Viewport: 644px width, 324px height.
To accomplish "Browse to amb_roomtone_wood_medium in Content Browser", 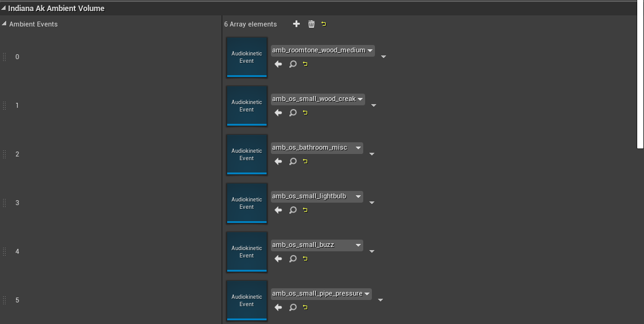I will click(293, 64).
